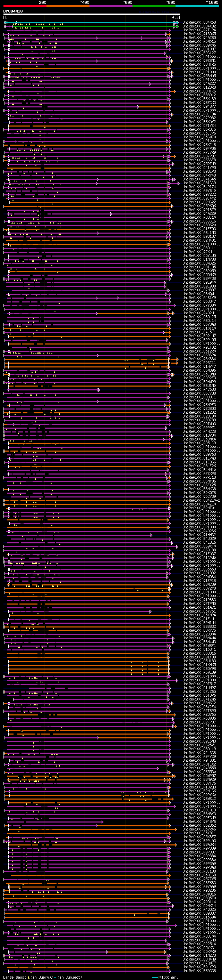The width and height of the screenshot is (222, 980).
Task: Select the UniRef100_Q3KSS4 hit label
Action: tap(199, 359)
